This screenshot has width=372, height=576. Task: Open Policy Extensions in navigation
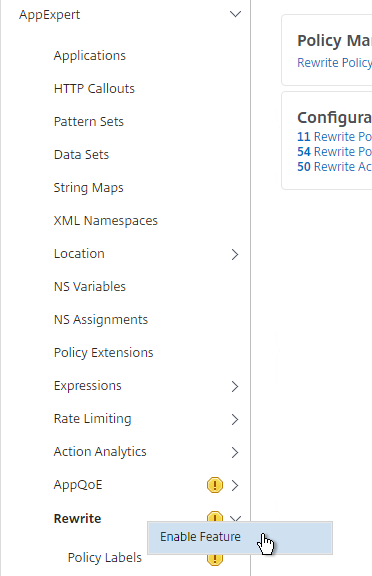click(x=104, y=353)
